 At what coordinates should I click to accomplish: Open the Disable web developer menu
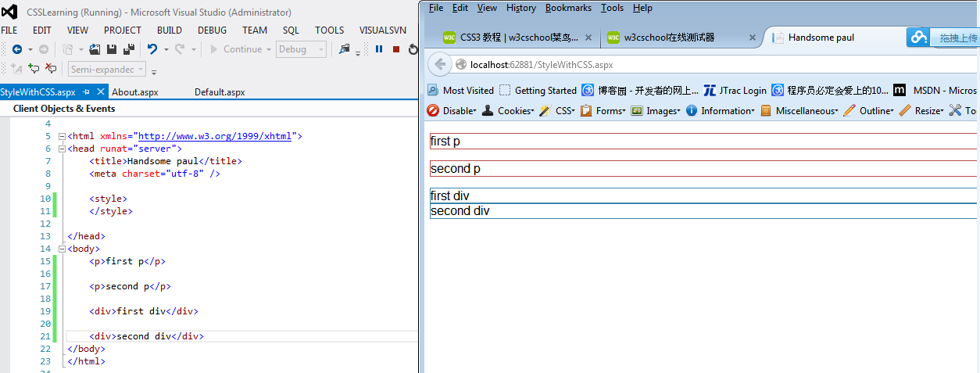tap(452, 111)
